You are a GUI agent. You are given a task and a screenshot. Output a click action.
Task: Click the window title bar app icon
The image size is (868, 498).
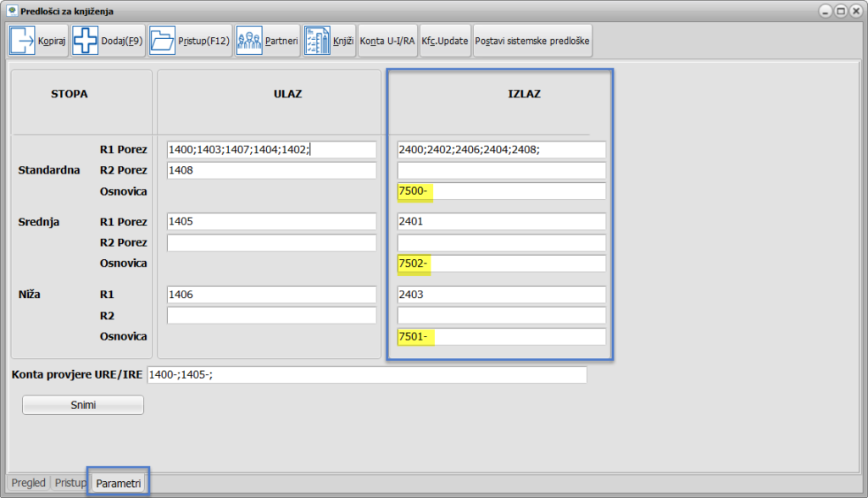[x=10, y=11]
